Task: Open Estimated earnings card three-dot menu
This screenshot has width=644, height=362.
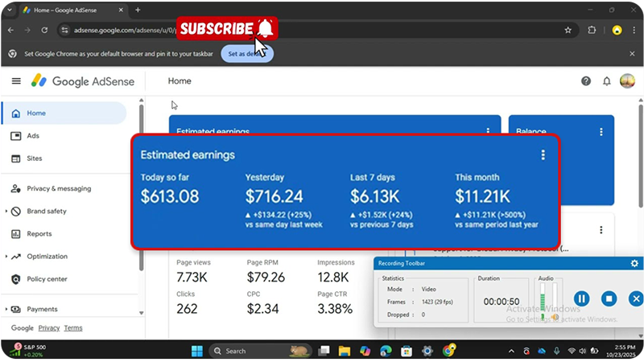Action: click(543, 155)
